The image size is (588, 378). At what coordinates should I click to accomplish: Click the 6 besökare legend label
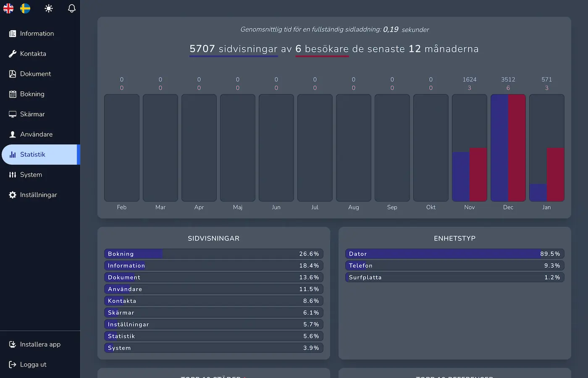tap(322, 49)
